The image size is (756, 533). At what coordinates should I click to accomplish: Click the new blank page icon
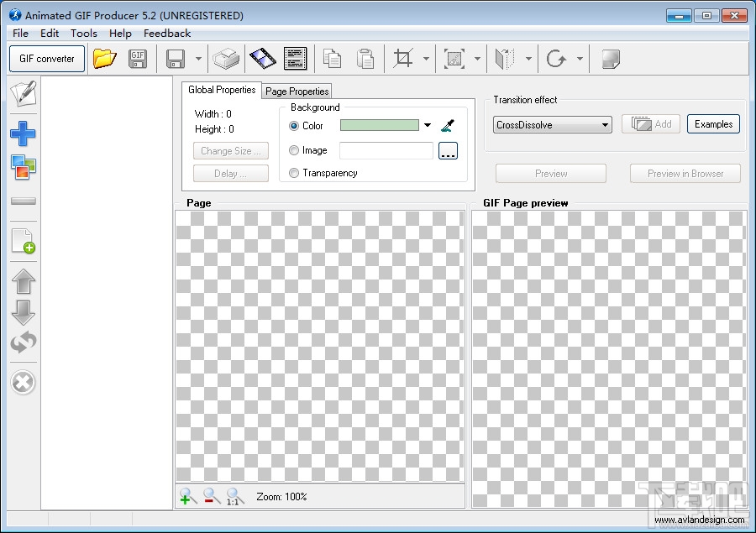coord(24,241)
